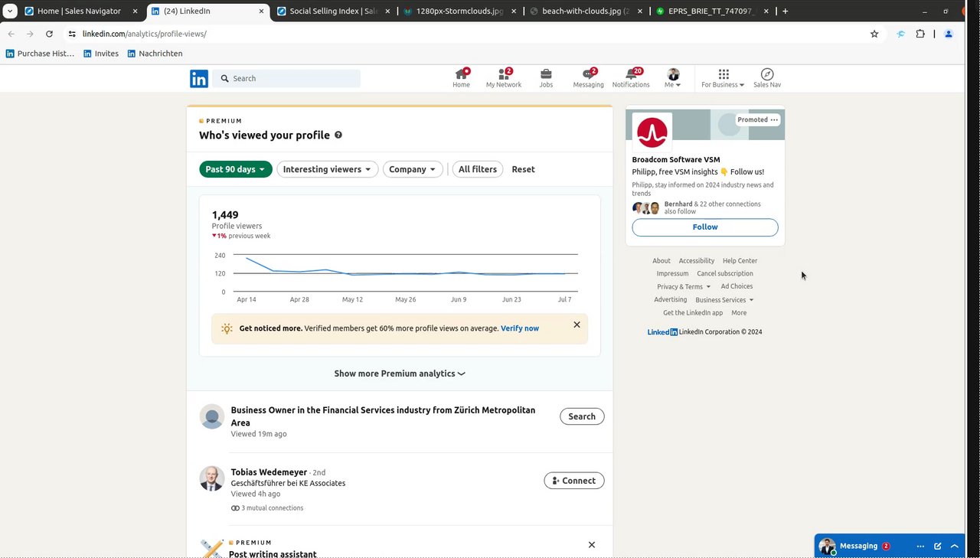Expand the Interesting viewers filter
The width and height of the screenshot is (980, 558).
[327, 169]
